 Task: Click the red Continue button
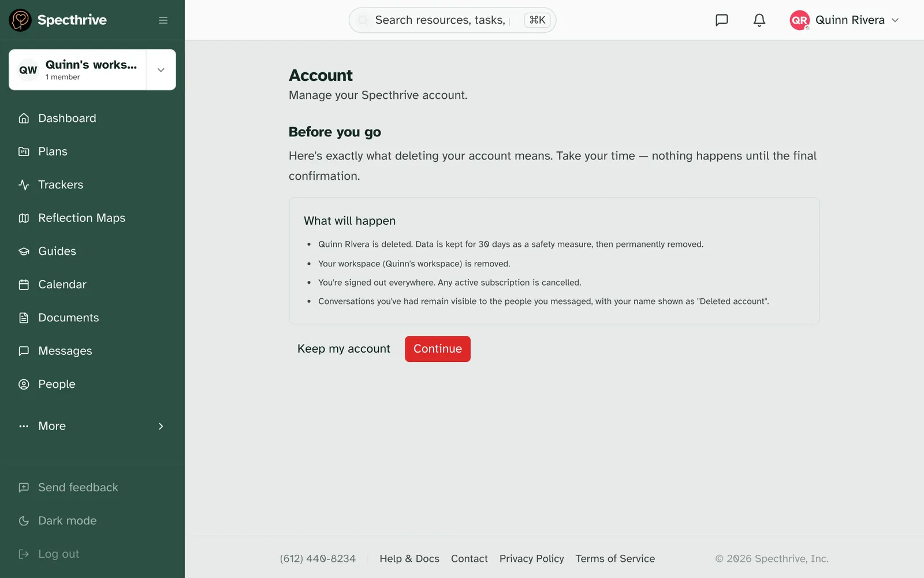click(438, 349)
